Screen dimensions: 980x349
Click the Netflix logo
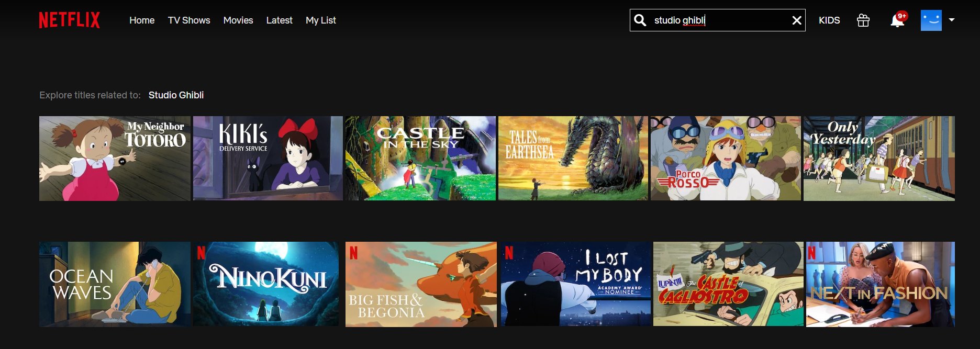pyautogui.click(x=69, y=20)
